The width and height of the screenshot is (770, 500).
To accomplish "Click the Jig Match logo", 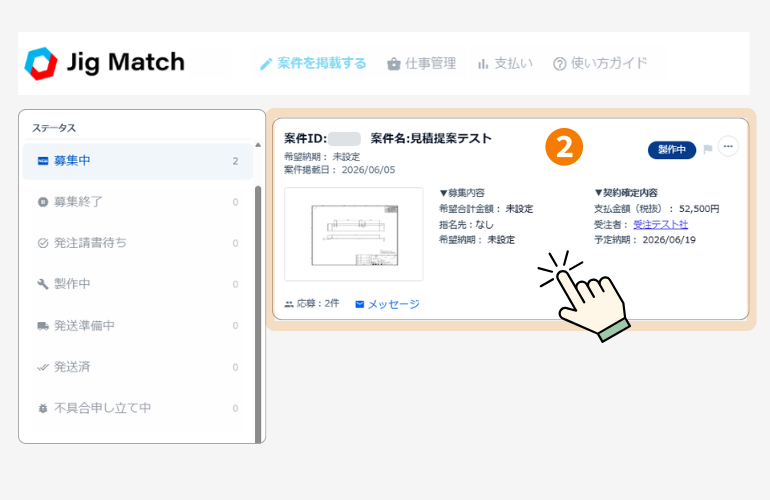I will click(105, 63).
